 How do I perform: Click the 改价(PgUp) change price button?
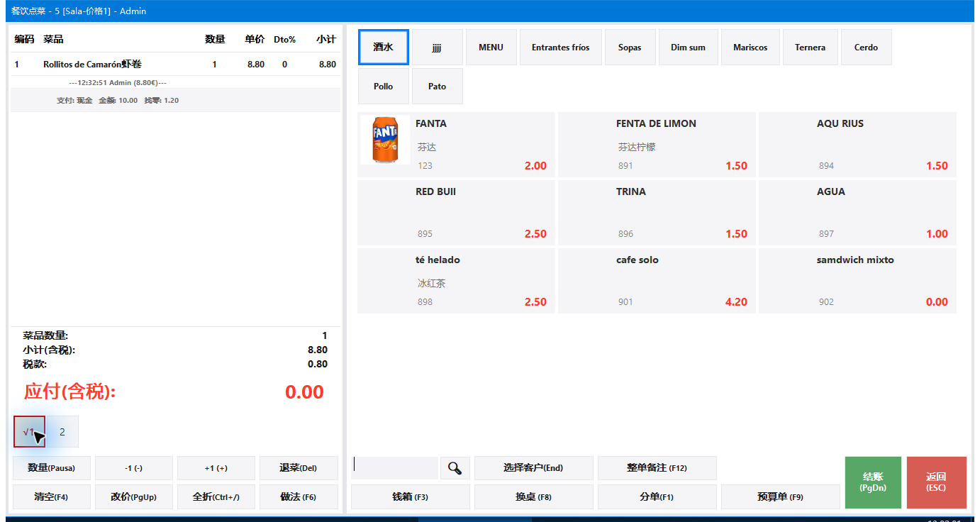click(x=134, y=497)
